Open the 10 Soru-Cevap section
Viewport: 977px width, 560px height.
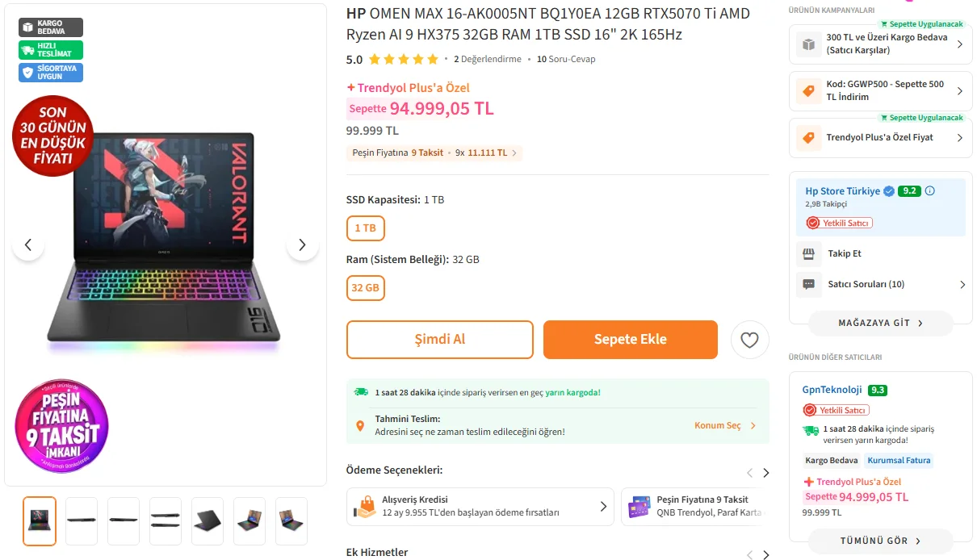(x=566, y=59)
